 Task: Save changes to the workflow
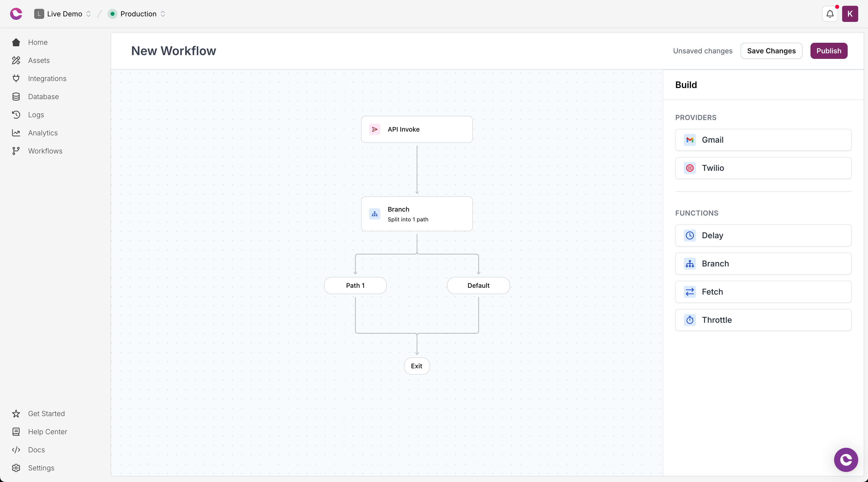pos(771,51)
